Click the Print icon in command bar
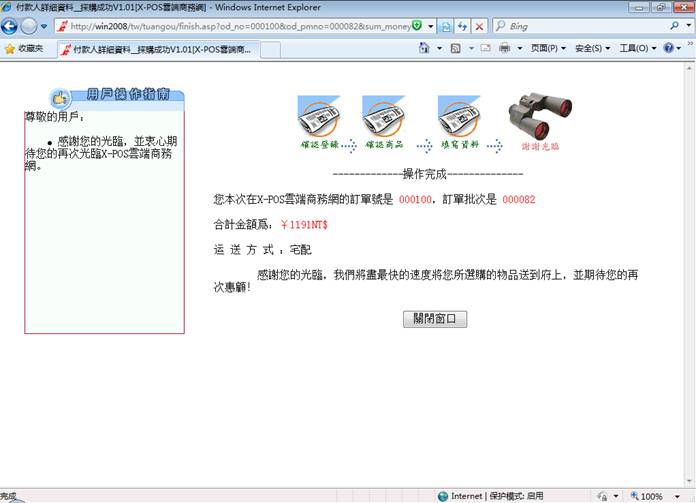696x503 pixels. point(505,48)
